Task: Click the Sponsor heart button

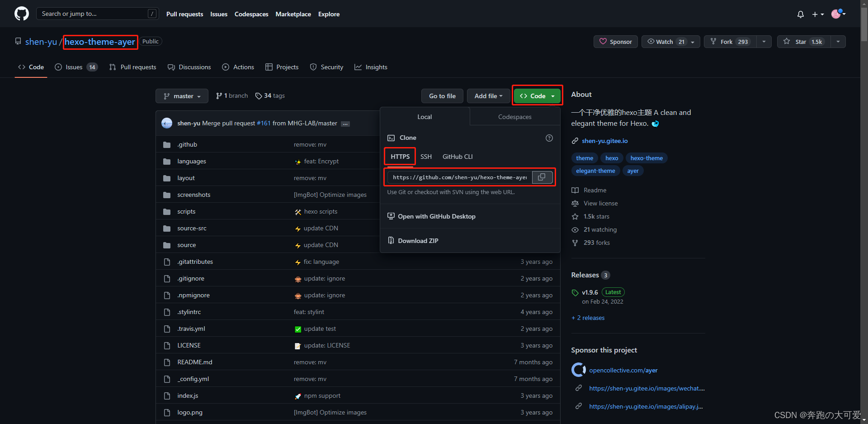Action: click(616, 42)
